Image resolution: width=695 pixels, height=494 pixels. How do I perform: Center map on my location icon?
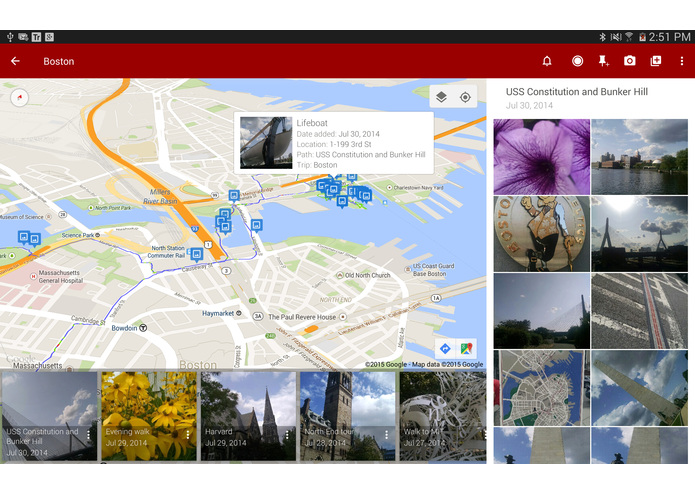(465, 97)
